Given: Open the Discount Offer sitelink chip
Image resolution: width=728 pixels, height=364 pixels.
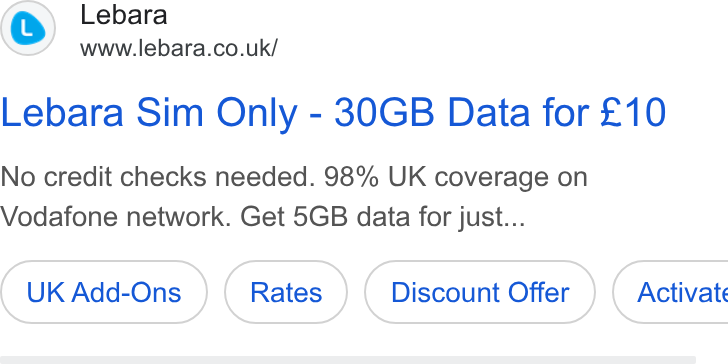Looking at the screenshot, I should click(480, 292).
